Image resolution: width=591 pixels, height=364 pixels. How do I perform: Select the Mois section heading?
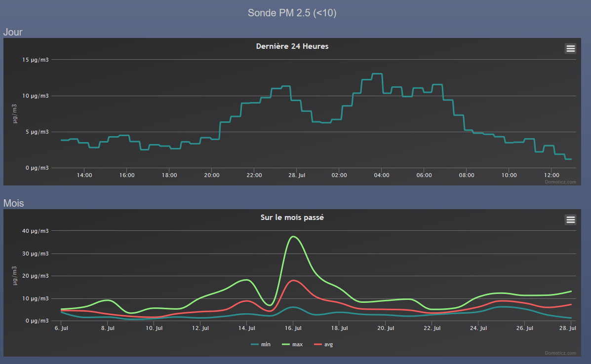(x=13, y=203)
